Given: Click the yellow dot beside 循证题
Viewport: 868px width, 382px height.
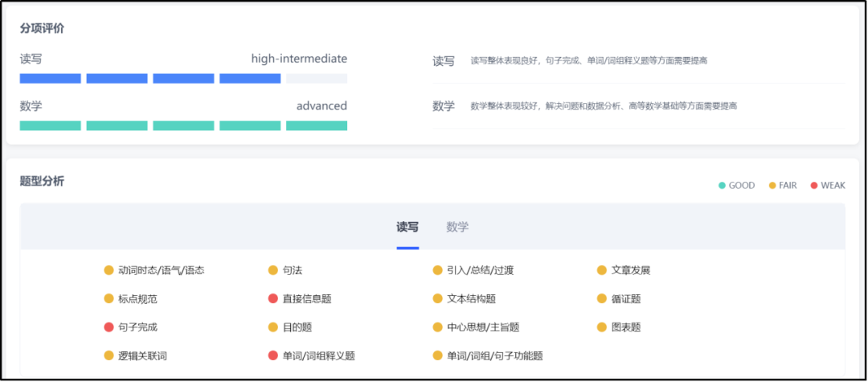Looking at the screenshot, I should 601,299.
